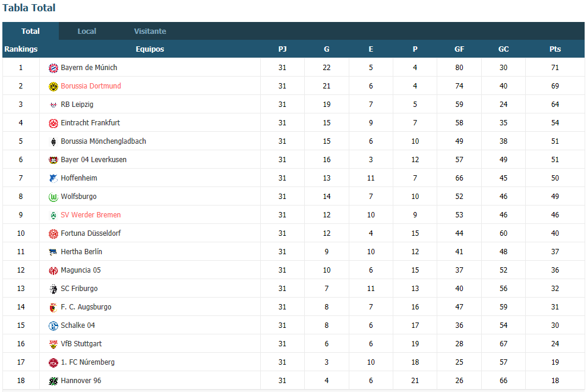Switch to the Visitante tab

(150, 31)
